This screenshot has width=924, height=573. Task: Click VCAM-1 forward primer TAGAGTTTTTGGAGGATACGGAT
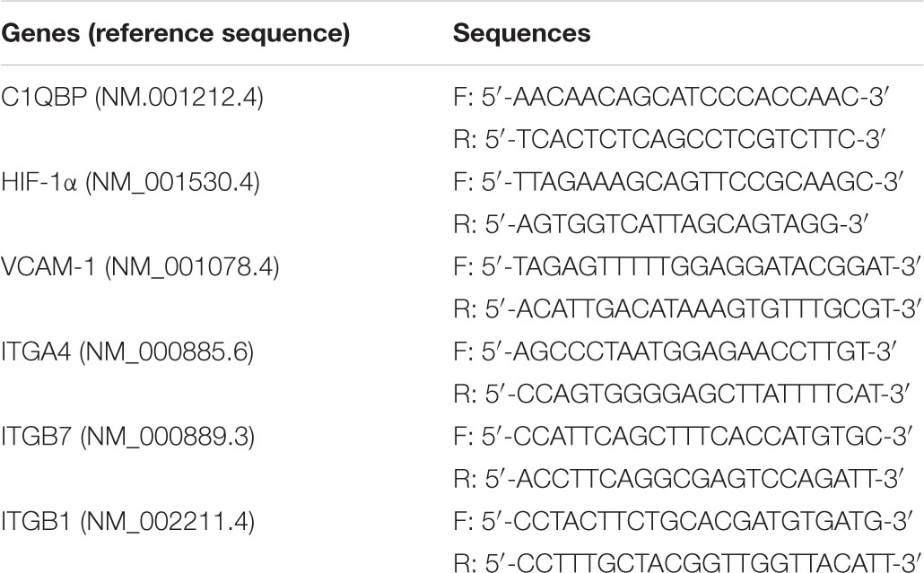687,267
